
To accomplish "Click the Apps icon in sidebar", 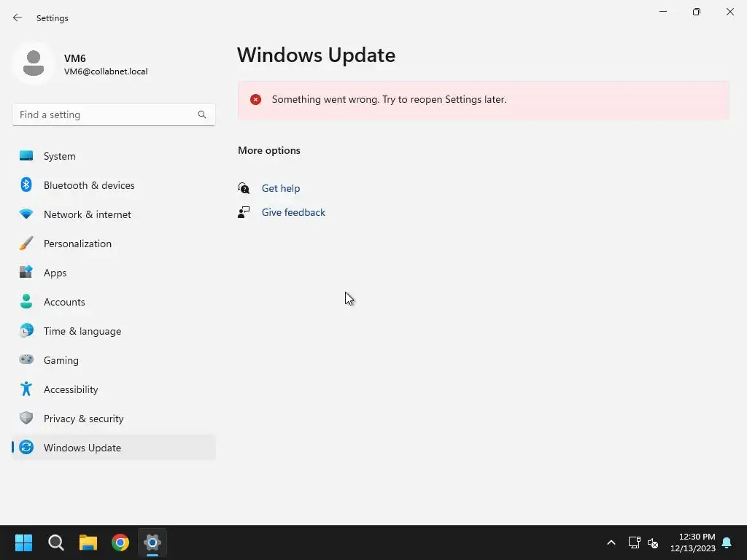I will coord(26,273).
